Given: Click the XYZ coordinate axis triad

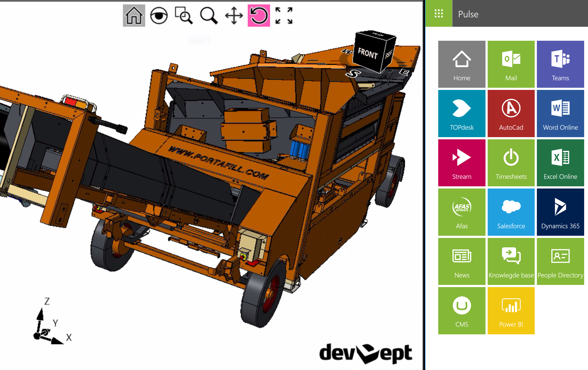Looking at the screenshot, I should pyautogui.click(x=52, y=321).
